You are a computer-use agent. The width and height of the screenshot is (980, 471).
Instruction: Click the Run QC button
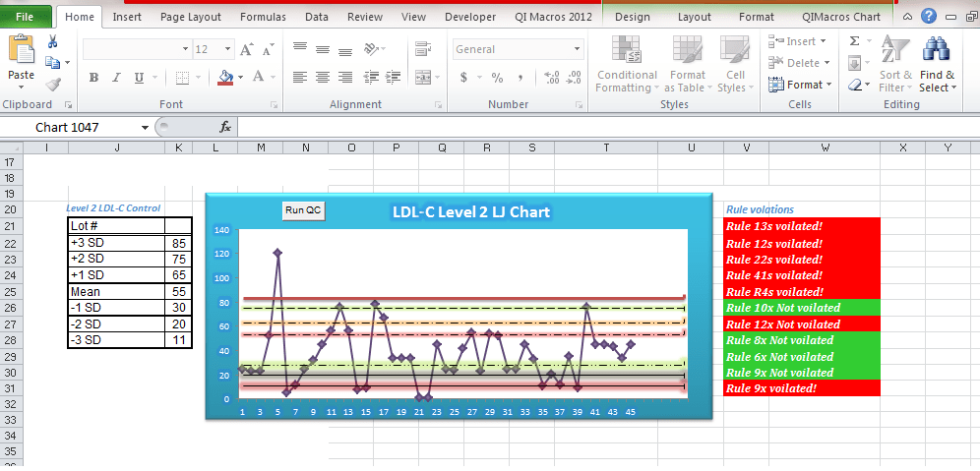pos(303,210)
